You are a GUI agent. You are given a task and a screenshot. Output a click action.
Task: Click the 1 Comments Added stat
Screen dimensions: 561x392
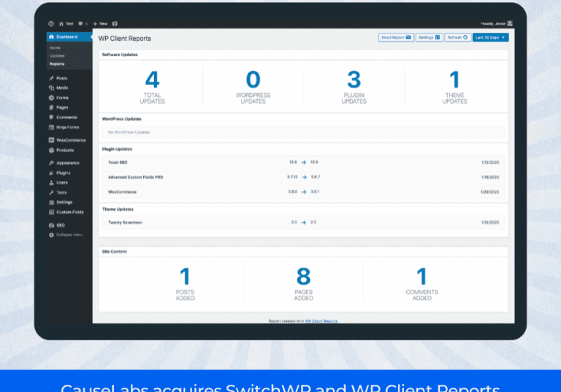pos(421,284)
